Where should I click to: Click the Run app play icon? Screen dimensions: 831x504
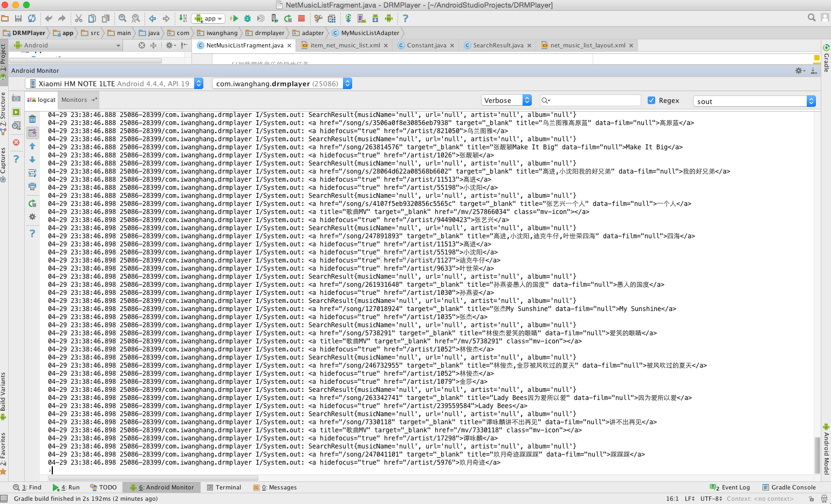234,18
